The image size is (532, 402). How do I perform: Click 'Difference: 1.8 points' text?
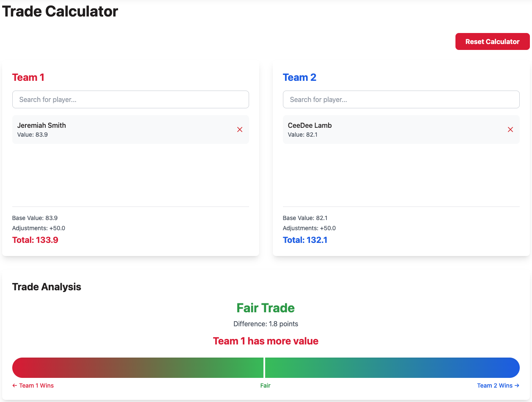266,324
